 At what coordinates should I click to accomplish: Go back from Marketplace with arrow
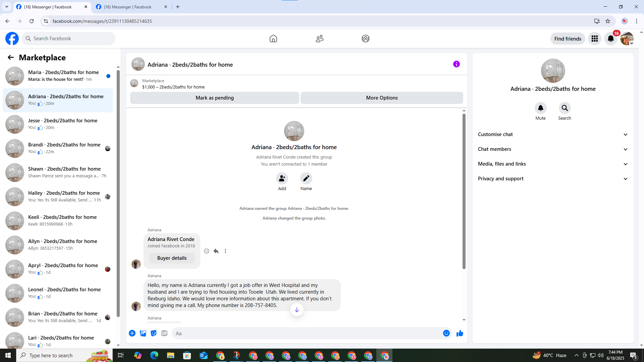pyautogui.click(x=11, y=57)
